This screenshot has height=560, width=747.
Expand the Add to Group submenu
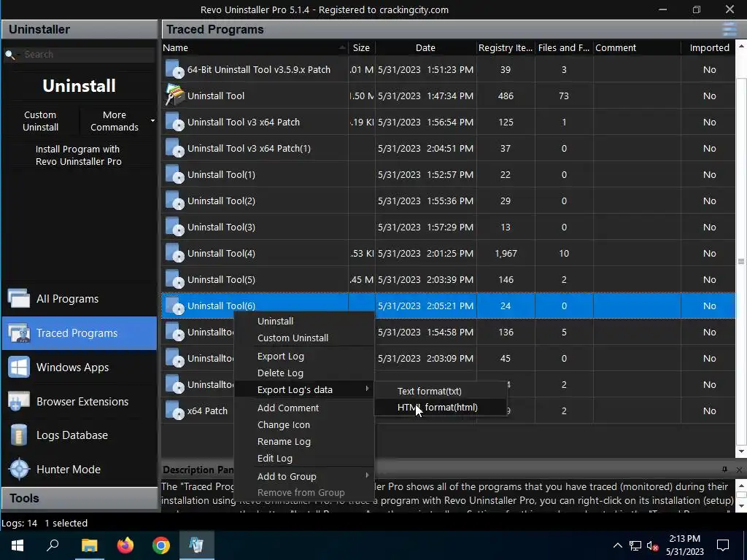point(304,476)
